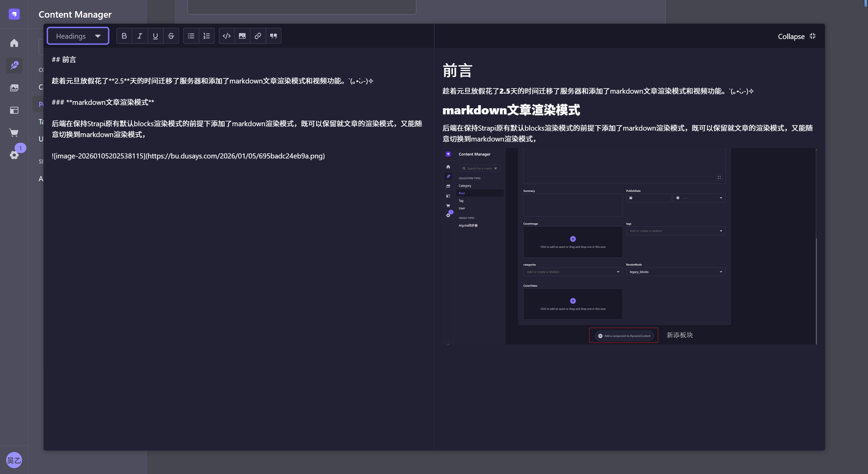The width and height of the screenshot is (868, 474).
Task: Go to Home in sidebar
Action: (14, 43)
